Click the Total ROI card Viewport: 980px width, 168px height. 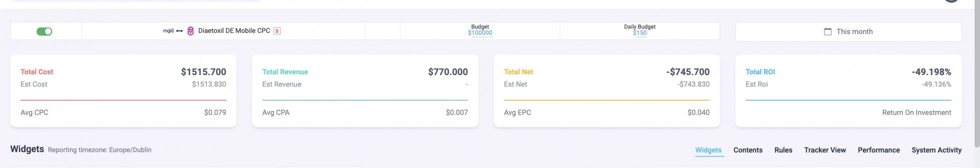click(x=849, y=91)
